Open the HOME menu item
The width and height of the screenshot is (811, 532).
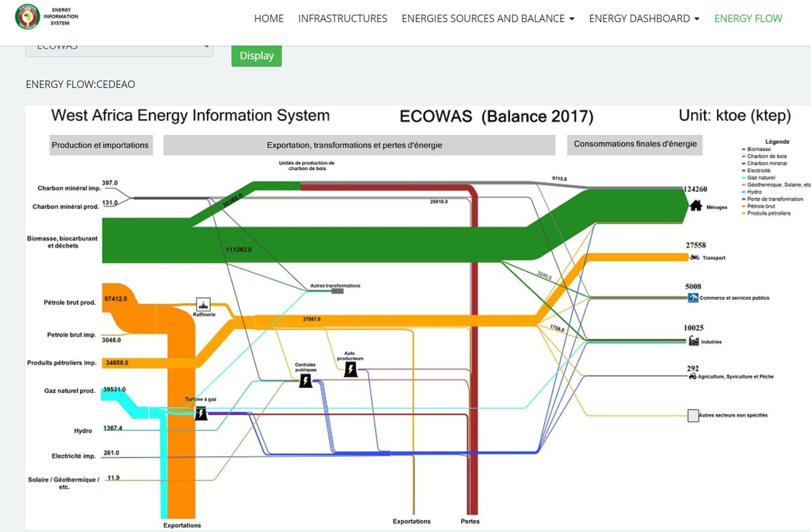point(269,18)
